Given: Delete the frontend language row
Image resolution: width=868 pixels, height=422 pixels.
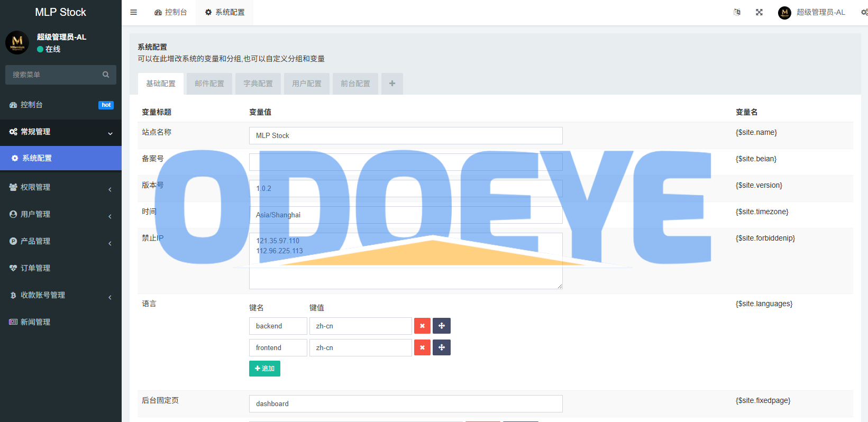Looking at the screenshot, I should point(422,347).
